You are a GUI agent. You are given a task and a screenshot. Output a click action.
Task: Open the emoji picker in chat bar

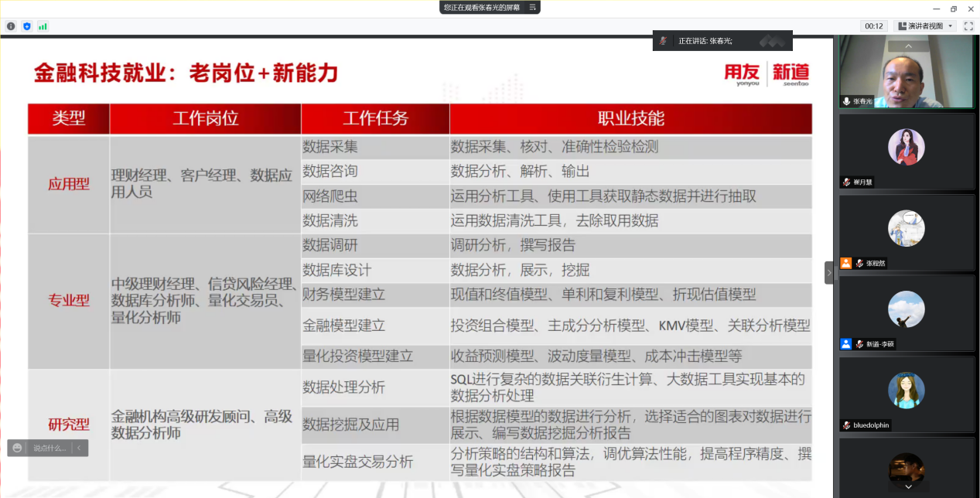(18, 448)
